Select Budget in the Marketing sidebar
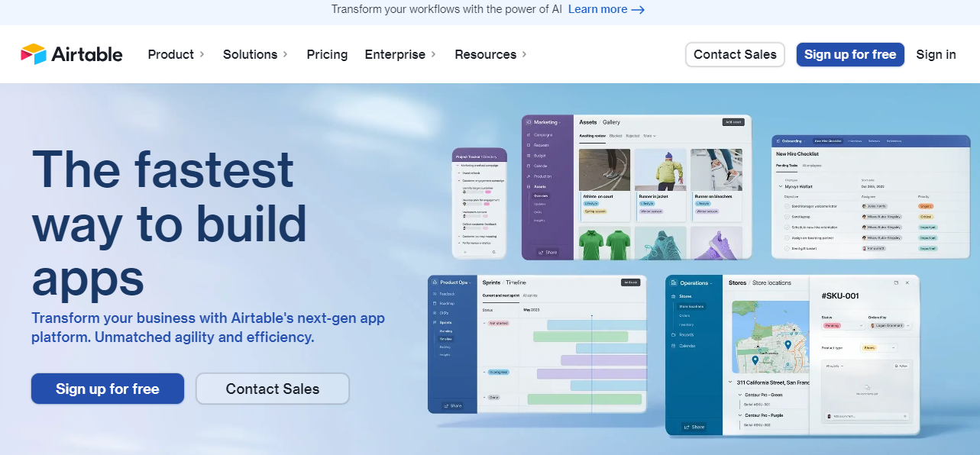The width and height of the screenshot is (980, 455). click(x=544, y=155)
